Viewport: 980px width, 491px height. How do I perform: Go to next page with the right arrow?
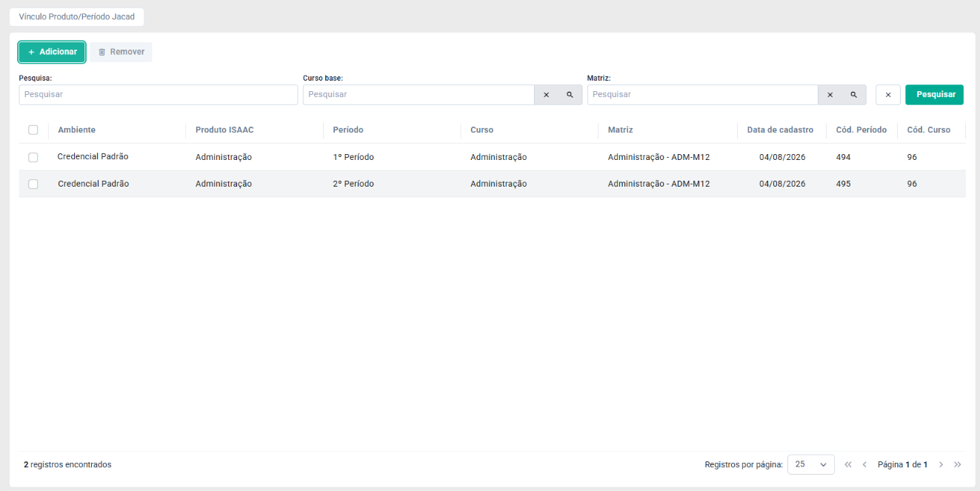pyautogui.click(x=941, y=464)
